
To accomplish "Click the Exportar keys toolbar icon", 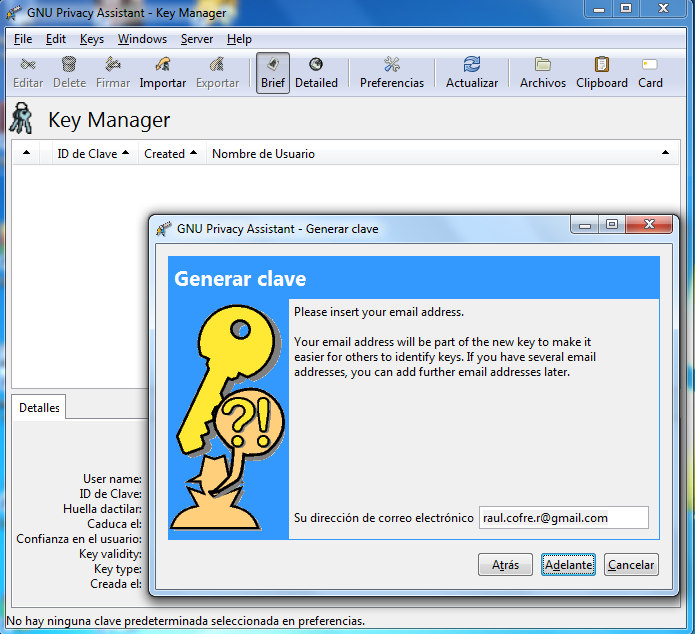I will (x=217, y=73).
